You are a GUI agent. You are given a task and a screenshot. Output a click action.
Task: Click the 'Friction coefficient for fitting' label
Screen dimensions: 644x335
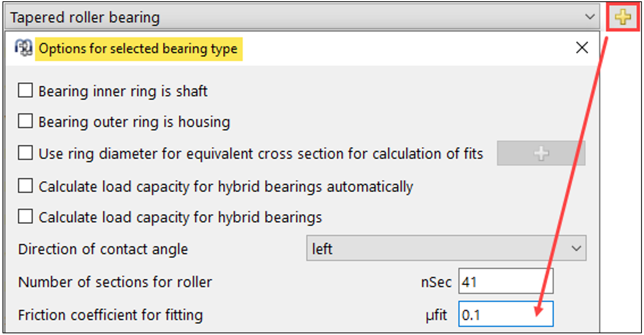tap(110, 315)
